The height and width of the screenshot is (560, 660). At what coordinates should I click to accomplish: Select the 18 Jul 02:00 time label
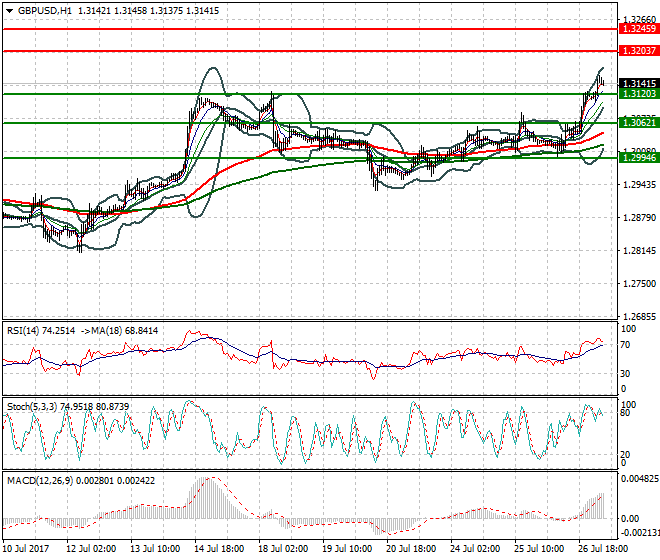(x=283, y=549)
